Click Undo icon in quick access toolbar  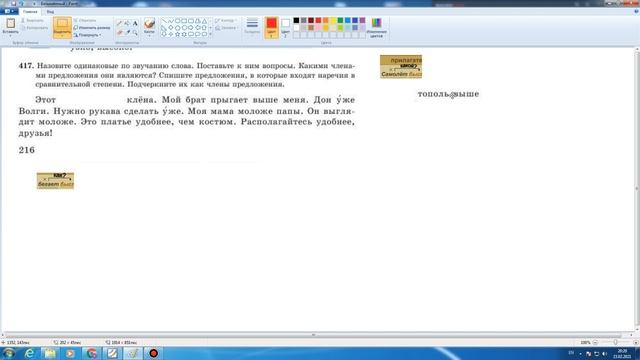coord(21,3)
